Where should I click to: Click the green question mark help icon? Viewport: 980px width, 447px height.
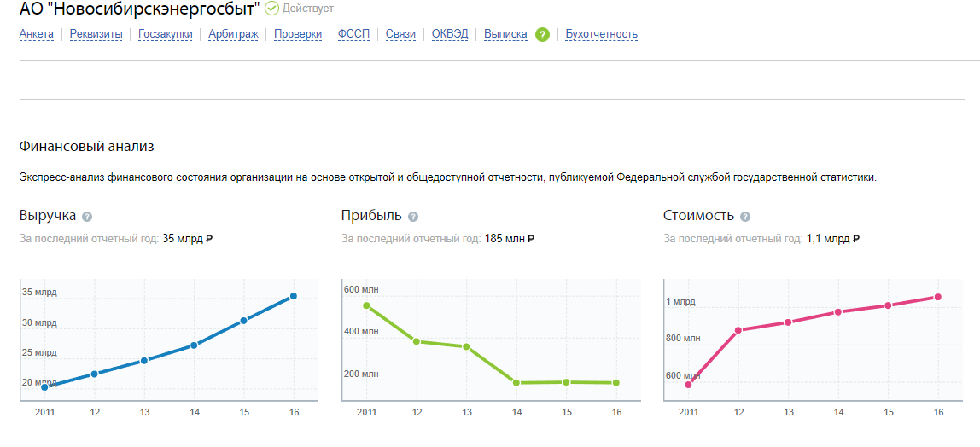pos(543,34)
